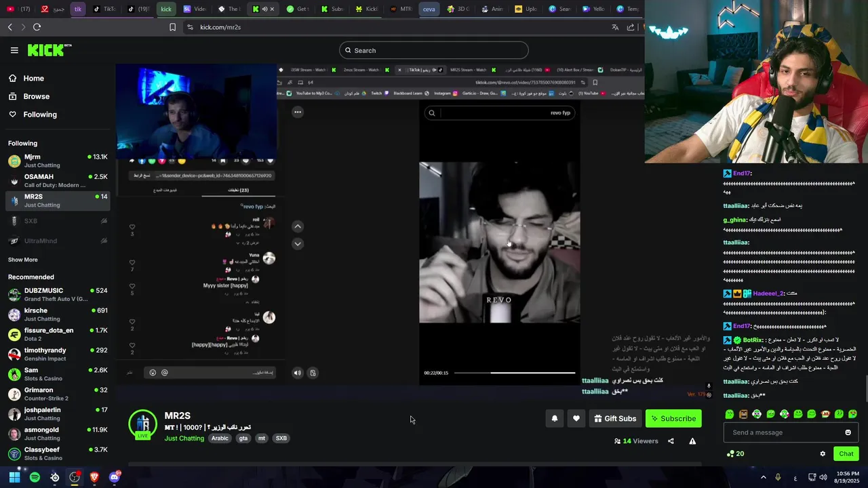Open fissure_dota_en recommended channel
Viewport: 868px width, 488px height.
click(58, 334)
